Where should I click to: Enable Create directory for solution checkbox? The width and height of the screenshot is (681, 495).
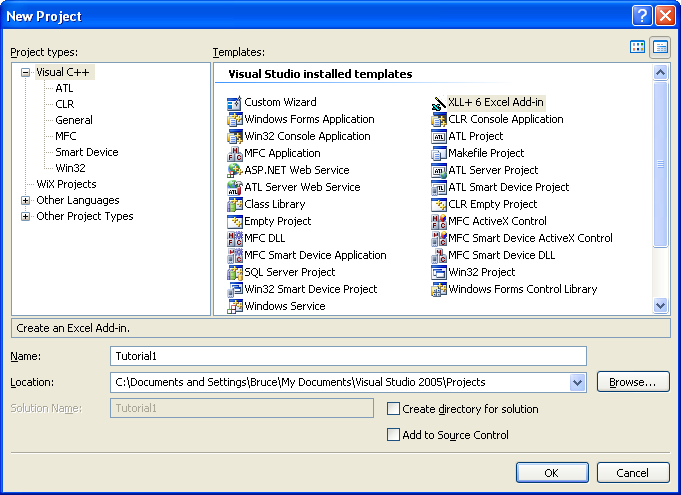click(393, 409)
